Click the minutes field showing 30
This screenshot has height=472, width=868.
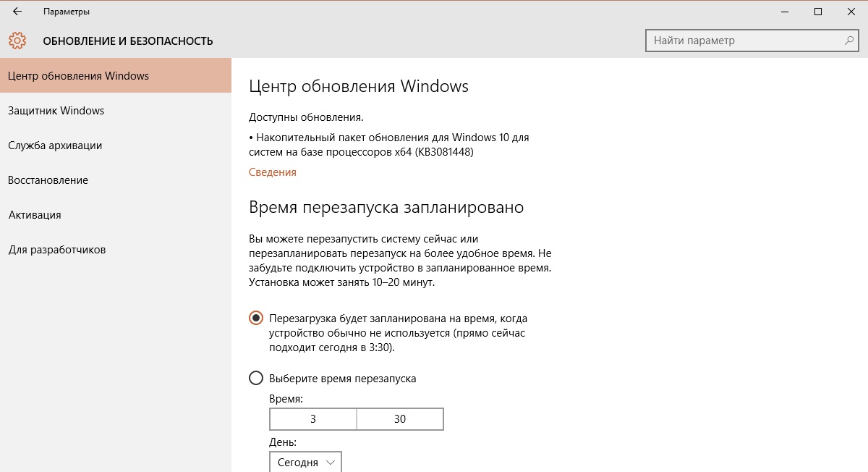[x=400, y=419]
